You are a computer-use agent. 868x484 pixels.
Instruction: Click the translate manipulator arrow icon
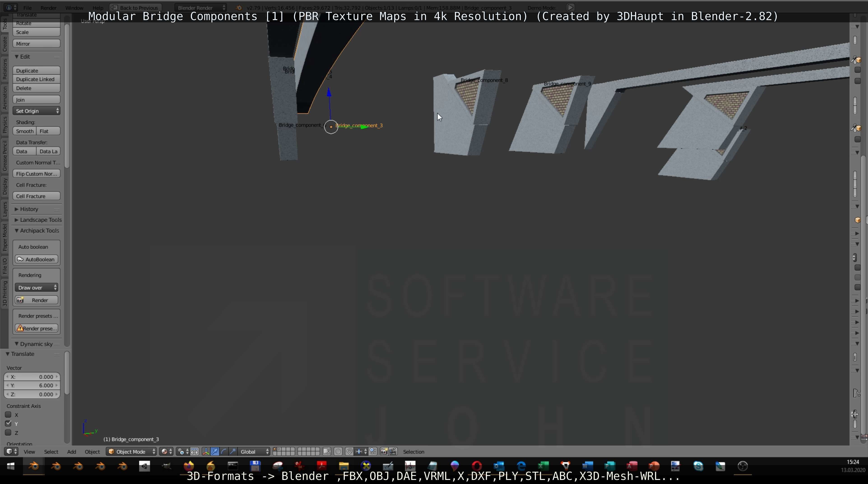[215, 452]
